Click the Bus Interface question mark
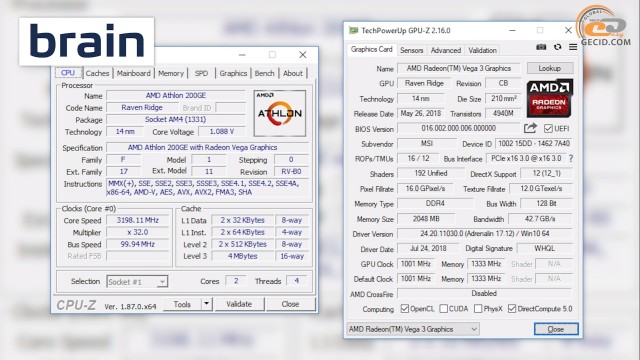Viewport: 640px width, 360px height. pos(571,158)
